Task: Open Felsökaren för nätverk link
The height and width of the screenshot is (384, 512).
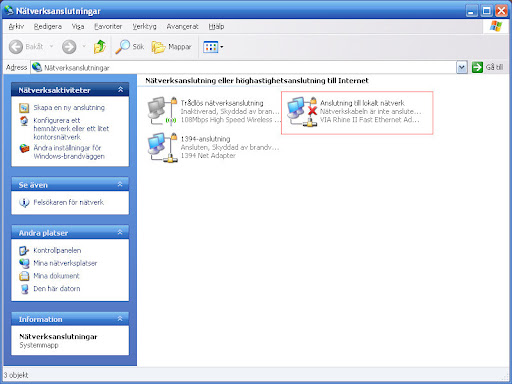Action: 69,202
